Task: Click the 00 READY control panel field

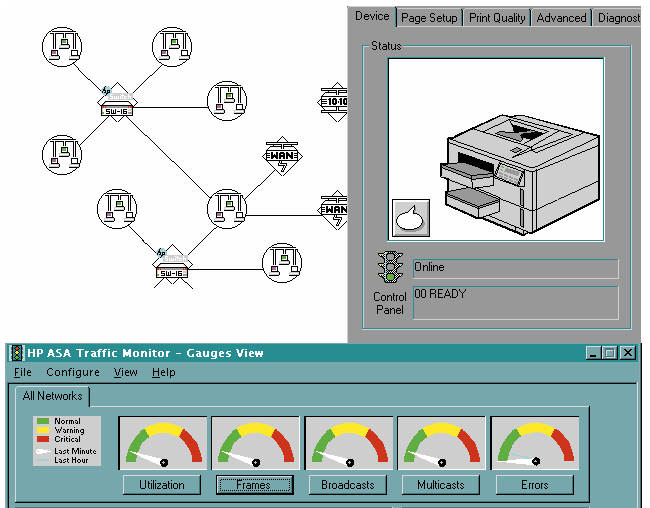Action: click(516, 303)
